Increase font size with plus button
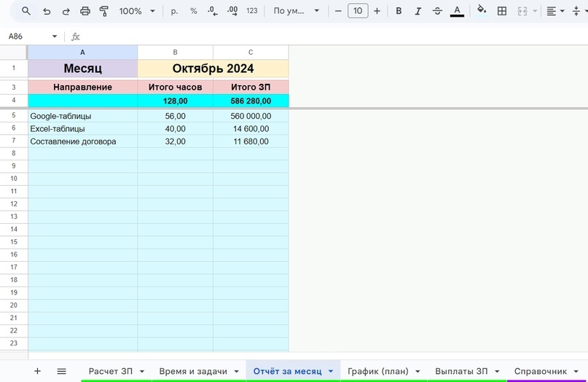This screenshot has width=588, height=382. click(x=377, y=11)
